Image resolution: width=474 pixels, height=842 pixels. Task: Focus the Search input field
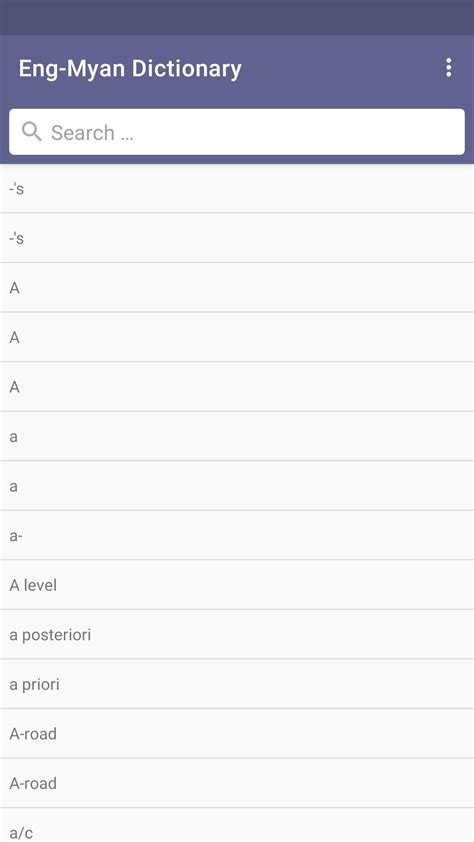237,132
